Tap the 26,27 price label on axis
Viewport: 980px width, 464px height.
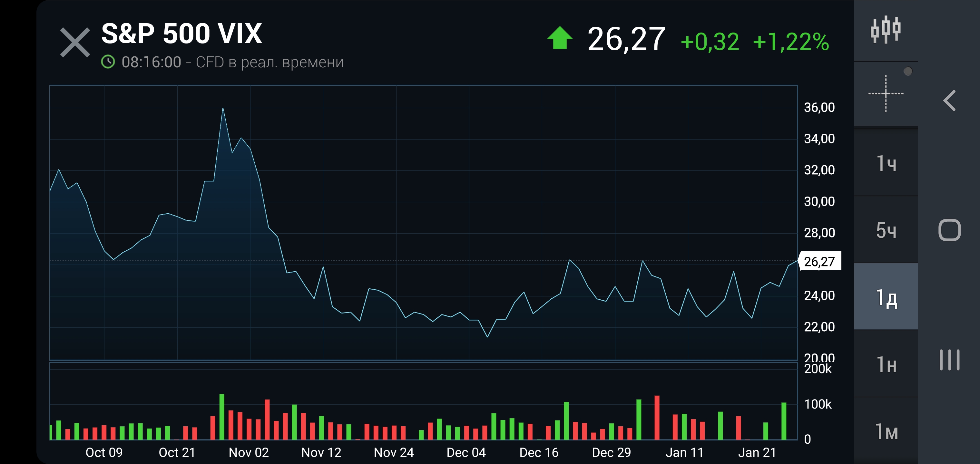tap(819, 262)
